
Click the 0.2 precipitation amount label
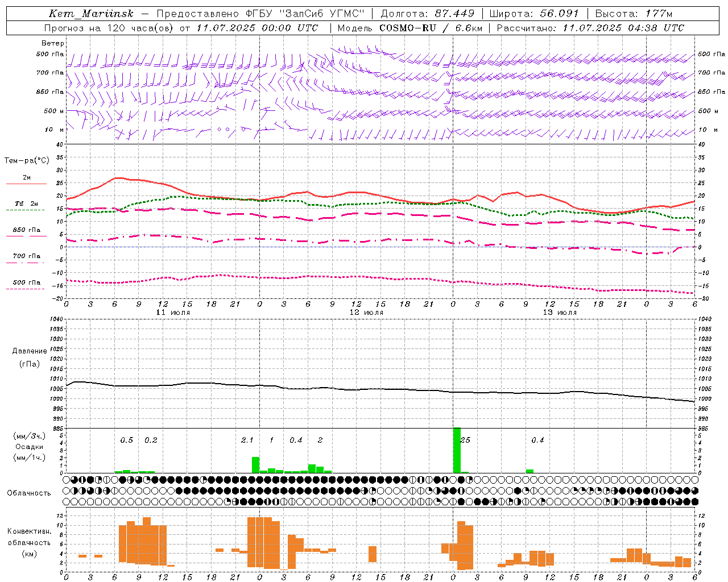[x=151, y=440]
